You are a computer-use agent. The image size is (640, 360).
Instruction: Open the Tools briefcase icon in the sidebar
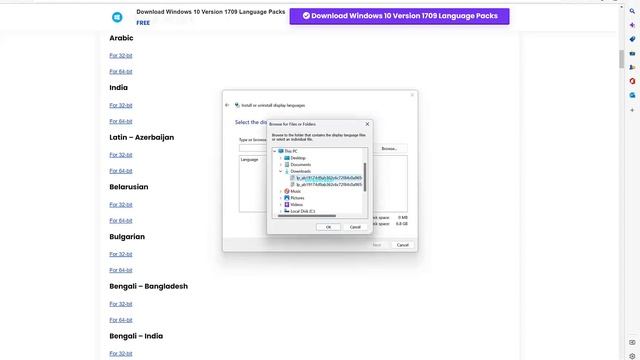pyautogui.click(x=632, y=53)
